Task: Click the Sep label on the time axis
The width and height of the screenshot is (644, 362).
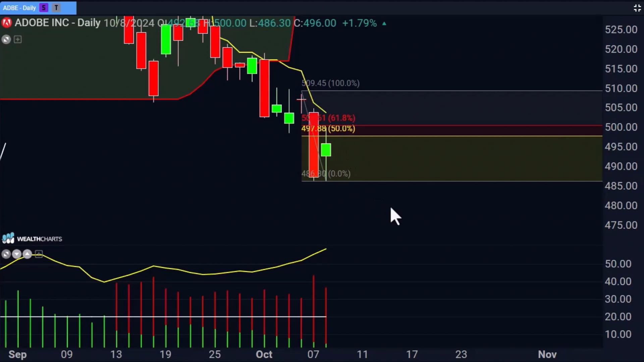Action: coord(17,354)
